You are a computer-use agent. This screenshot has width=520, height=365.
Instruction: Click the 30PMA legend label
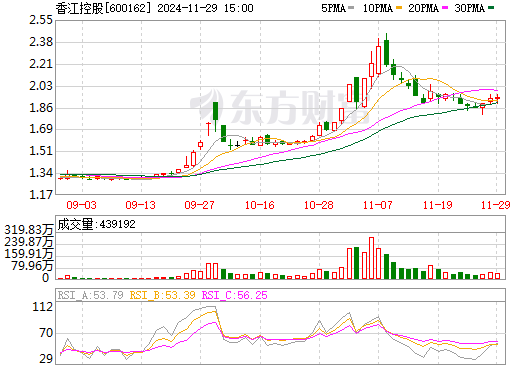pos(469,8)
